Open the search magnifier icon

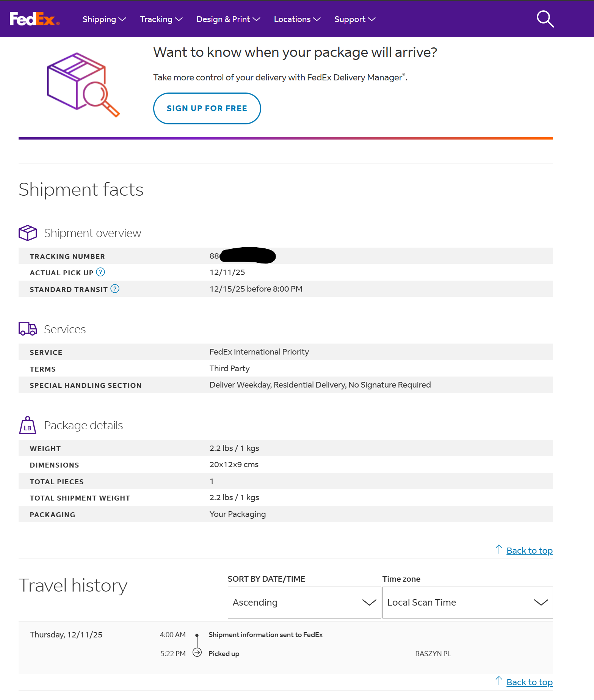pos(545,19)
